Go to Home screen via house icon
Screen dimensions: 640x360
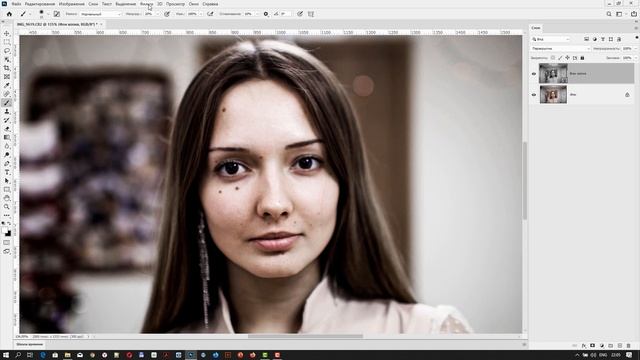[9, 14]
